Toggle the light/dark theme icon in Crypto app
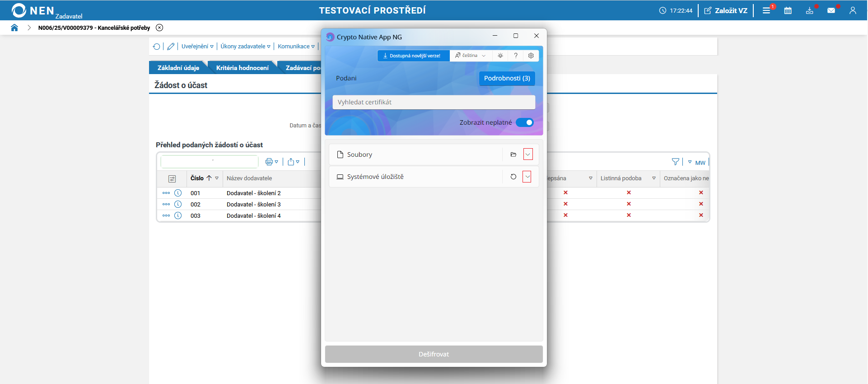Viewport: 868px width, 384px height. click(x=500, y=56)
